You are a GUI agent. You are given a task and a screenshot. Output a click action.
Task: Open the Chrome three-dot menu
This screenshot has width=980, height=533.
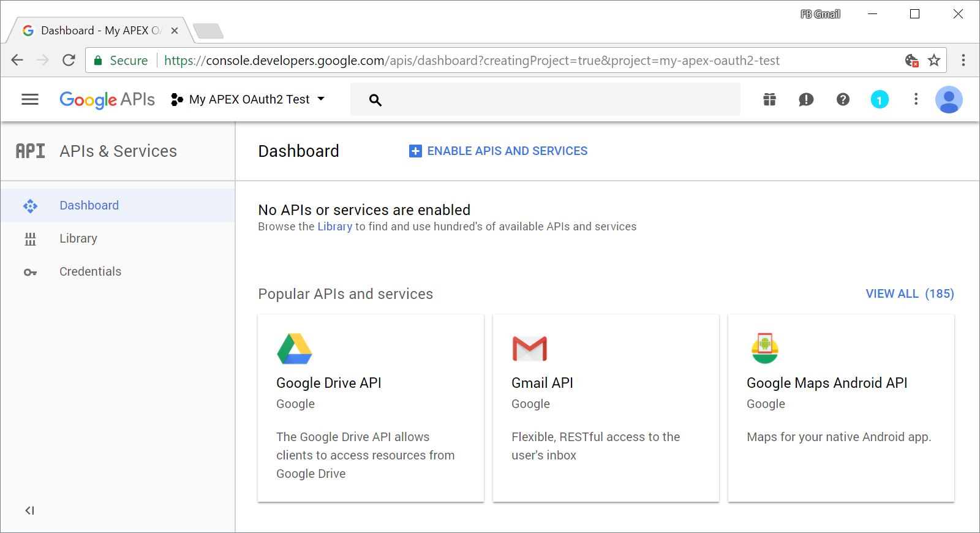963,60
